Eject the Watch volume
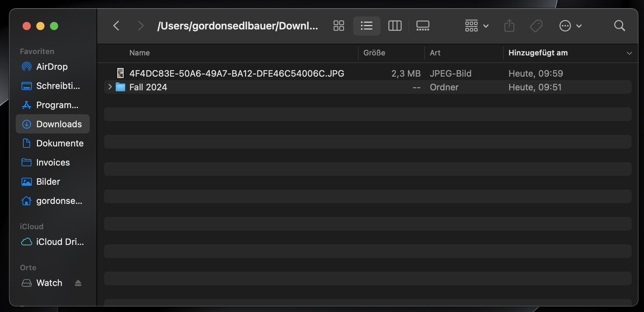Viewport: 644px width, 312px height. 78,283
